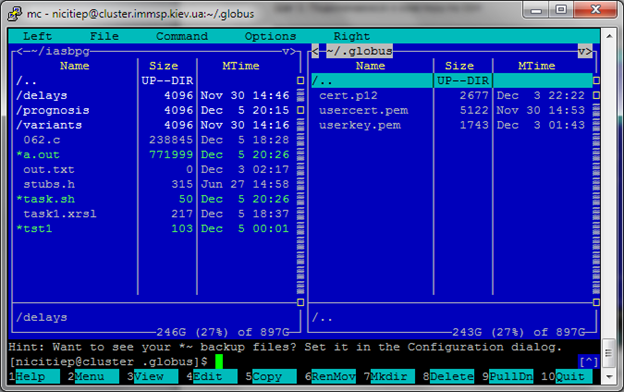
Task: Click 3View function key button
Action: pos(153,376)
